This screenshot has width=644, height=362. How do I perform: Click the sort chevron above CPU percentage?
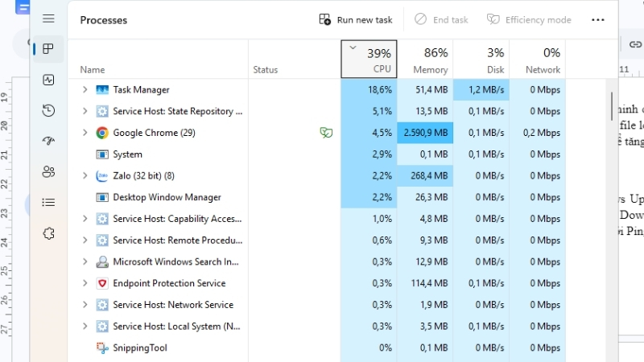point(353,47)
